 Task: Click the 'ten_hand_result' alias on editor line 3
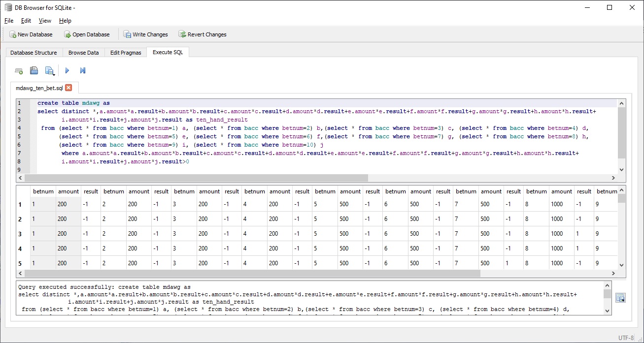pos(222,120)
